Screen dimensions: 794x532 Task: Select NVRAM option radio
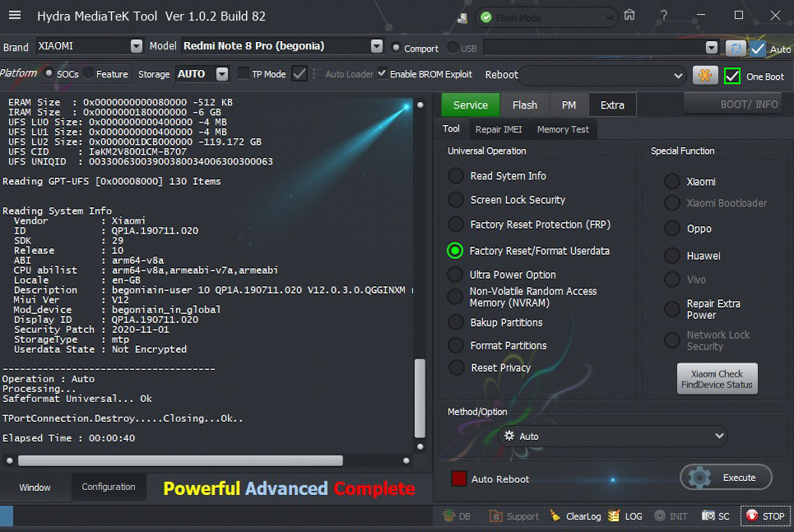pyautogui.click(x=456, y=297)
